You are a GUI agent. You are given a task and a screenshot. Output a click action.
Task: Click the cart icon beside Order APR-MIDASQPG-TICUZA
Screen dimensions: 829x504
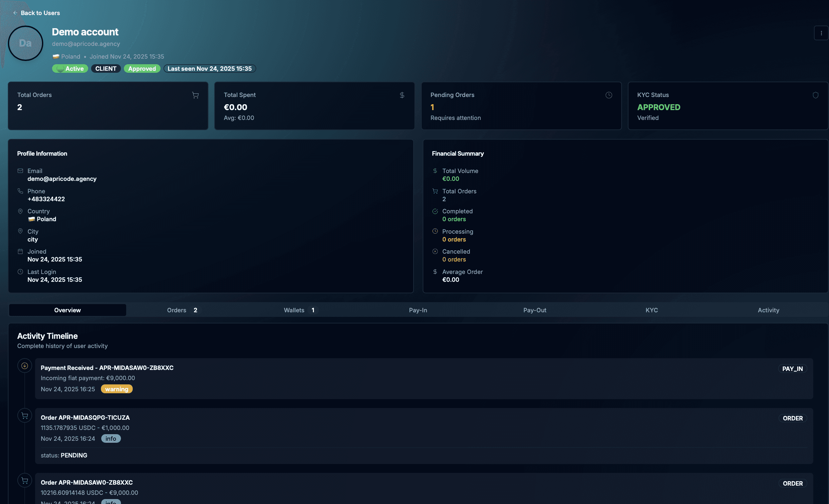(25, 415)
